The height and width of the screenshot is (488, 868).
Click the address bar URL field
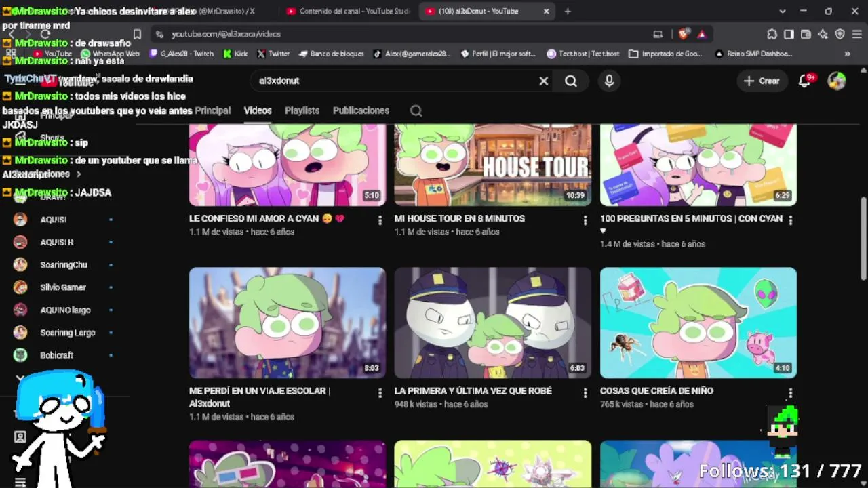coord(400,34)
